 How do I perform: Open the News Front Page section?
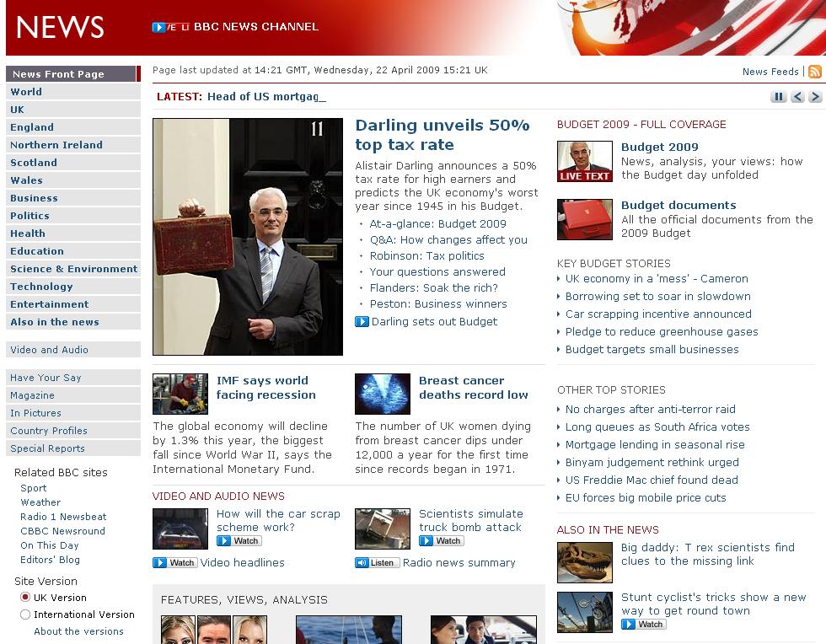pyautogui.click(x=73, y=74)
